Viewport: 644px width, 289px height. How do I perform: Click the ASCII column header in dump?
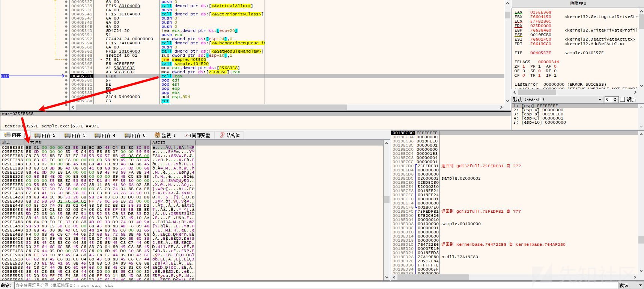pyautogui.click(x=173, y=142)
